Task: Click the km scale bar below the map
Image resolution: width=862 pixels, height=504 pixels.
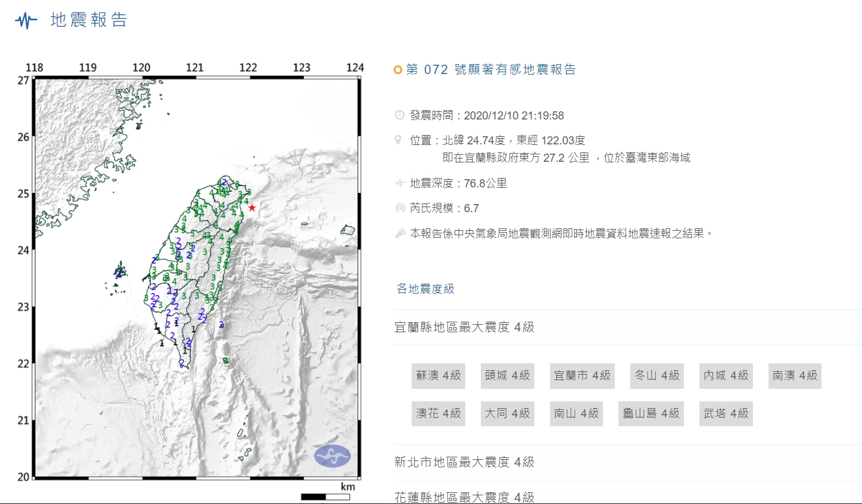Action: (325, 497)
